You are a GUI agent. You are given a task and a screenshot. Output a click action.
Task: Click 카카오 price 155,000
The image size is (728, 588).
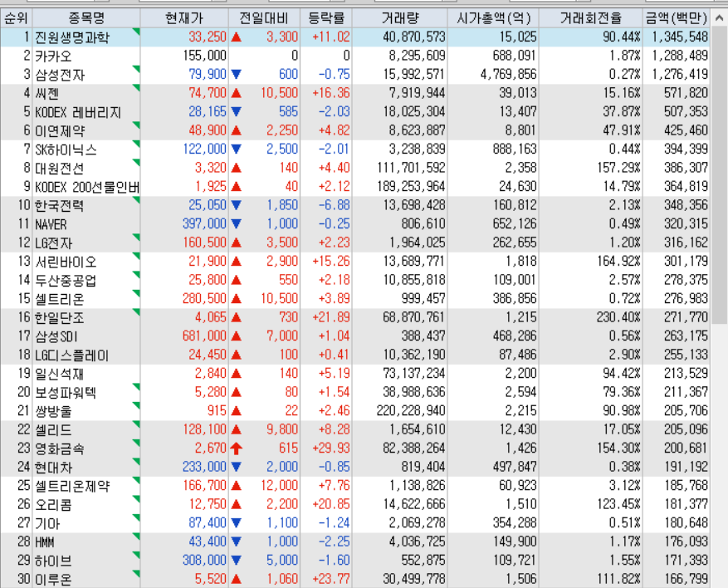[x=205, y=56]
